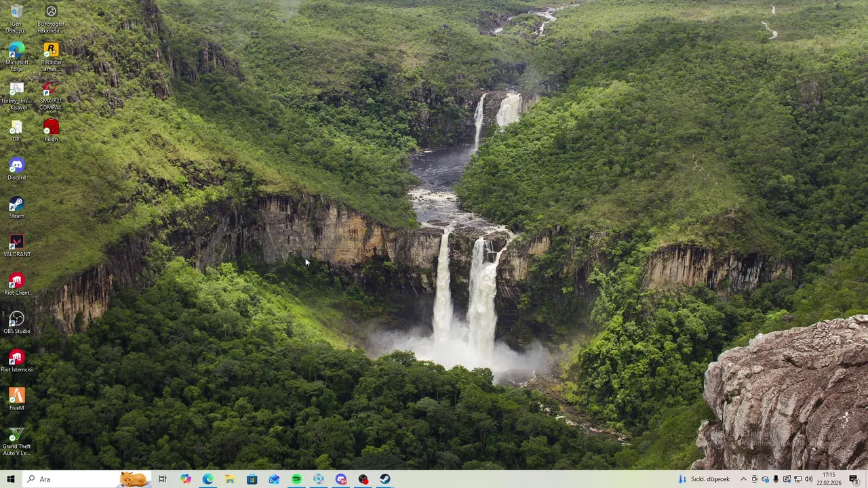
Task: Open Microsoft Store from the taskbar
Action: [252, 479]
